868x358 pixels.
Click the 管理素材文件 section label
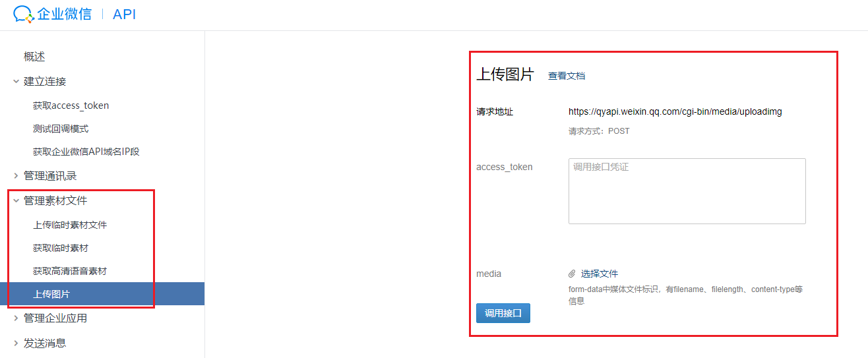pos(55,200)
